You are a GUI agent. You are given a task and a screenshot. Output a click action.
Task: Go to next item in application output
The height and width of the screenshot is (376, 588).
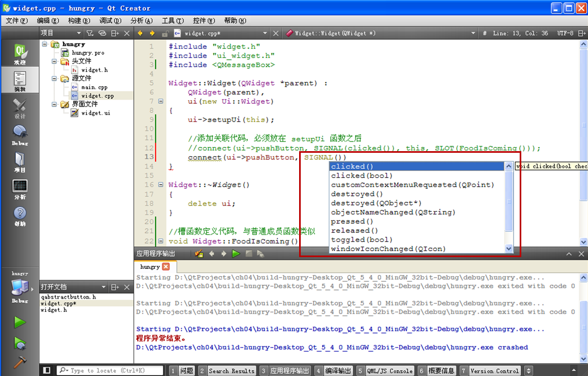tap(223, 254)
